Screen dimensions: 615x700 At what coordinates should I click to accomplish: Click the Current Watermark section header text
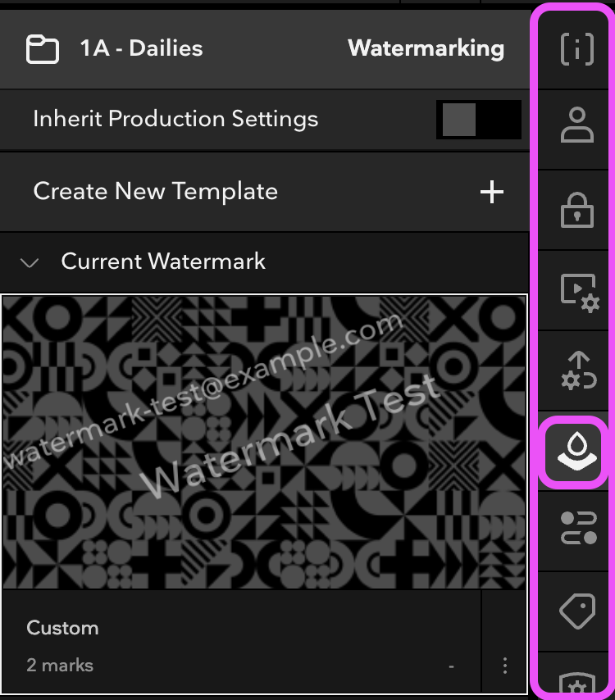tap(163, 262)
